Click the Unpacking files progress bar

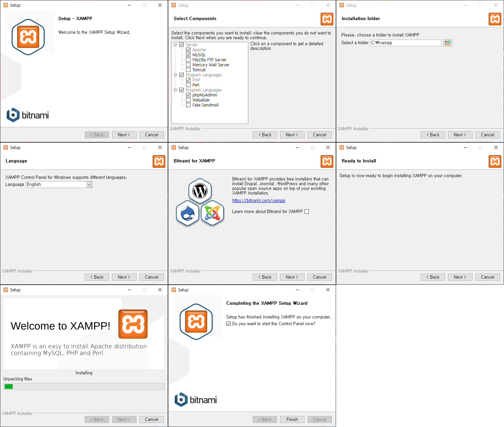(x=84, y=386)
